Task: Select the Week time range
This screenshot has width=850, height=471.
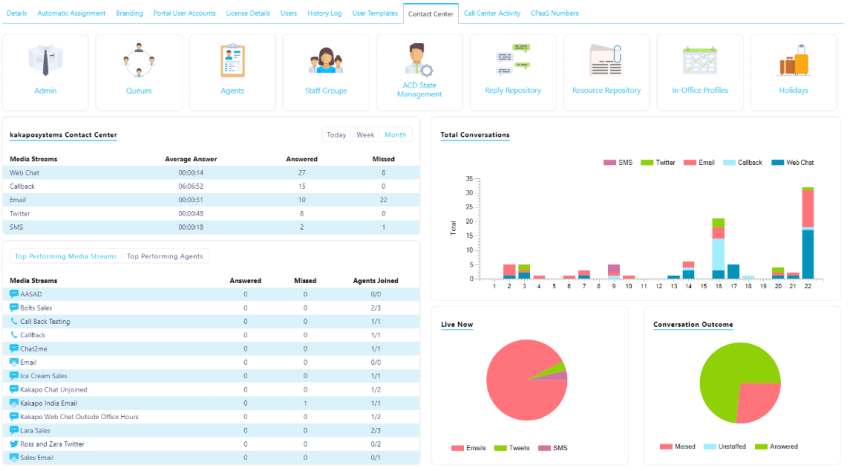Action: point(365,135)
